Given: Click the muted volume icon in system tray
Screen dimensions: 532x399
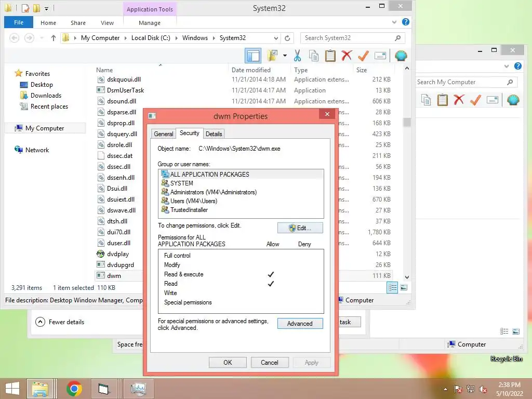Looking at the screenshot, I should 483,389.
